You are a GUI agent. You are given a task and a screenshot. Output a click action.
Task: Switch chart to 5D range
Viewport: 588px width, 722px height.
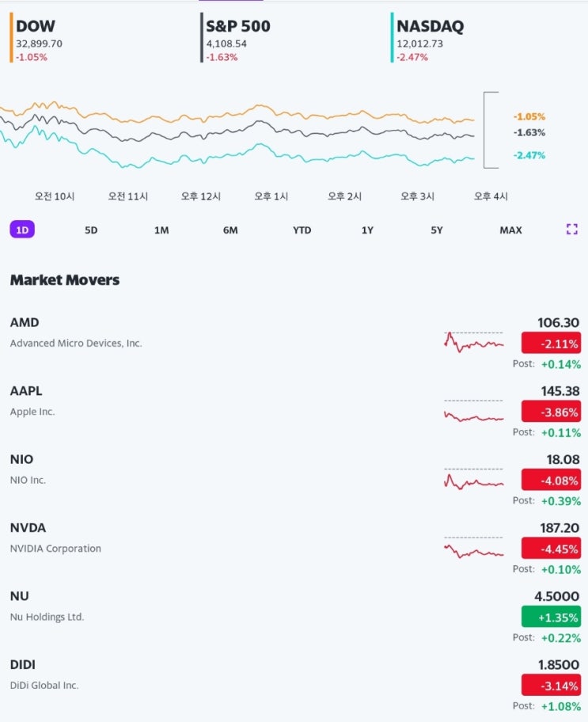pos(91,230)
